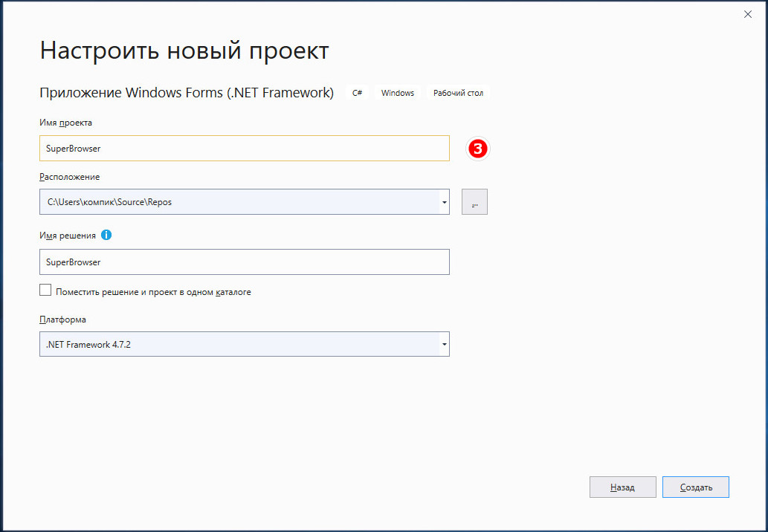Click the Создать button
The image size is (768, 532).
point(695,487)
